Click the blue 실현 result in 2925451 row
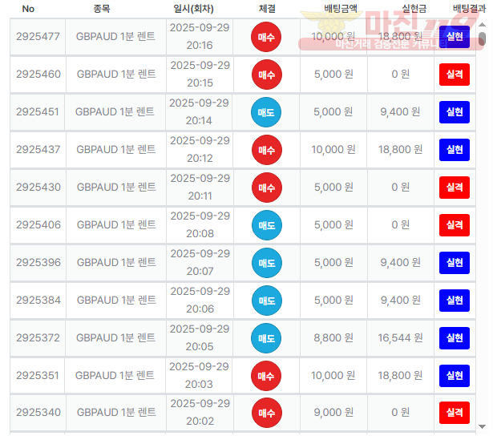 point(455,112)
